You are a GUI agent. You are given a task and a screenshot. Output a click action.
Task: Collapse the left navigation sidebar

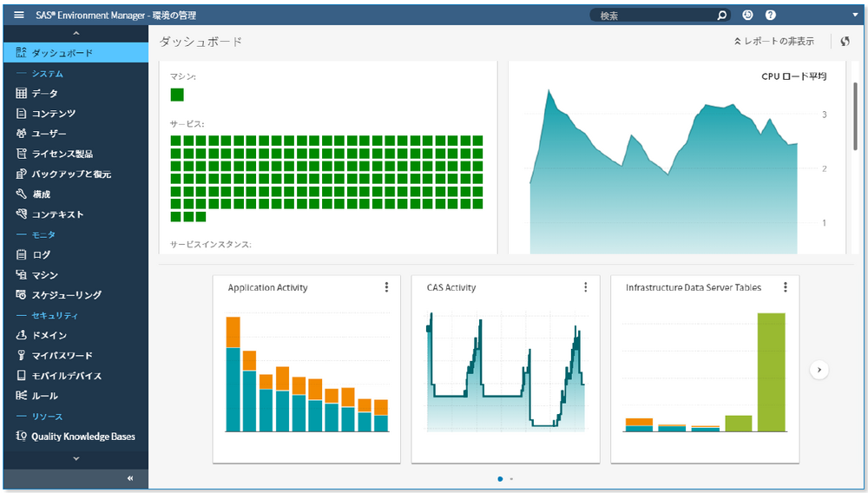[130, 478]
